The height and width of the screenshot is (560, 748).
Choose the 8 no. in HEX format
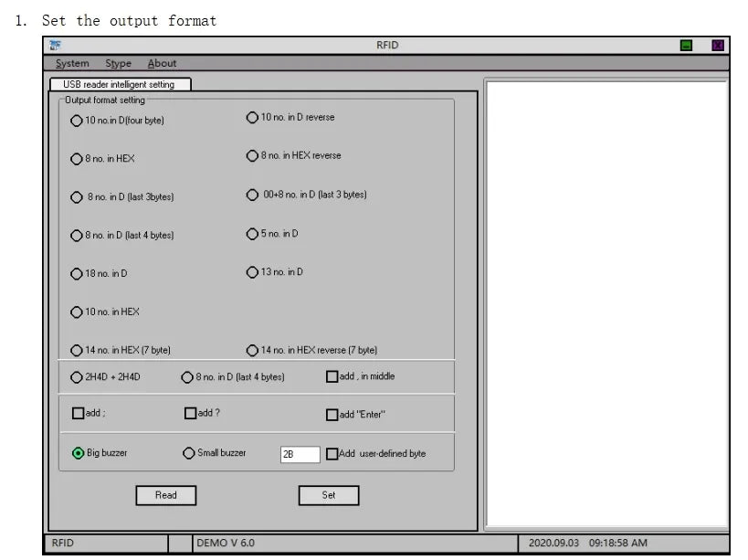[77, 159]
